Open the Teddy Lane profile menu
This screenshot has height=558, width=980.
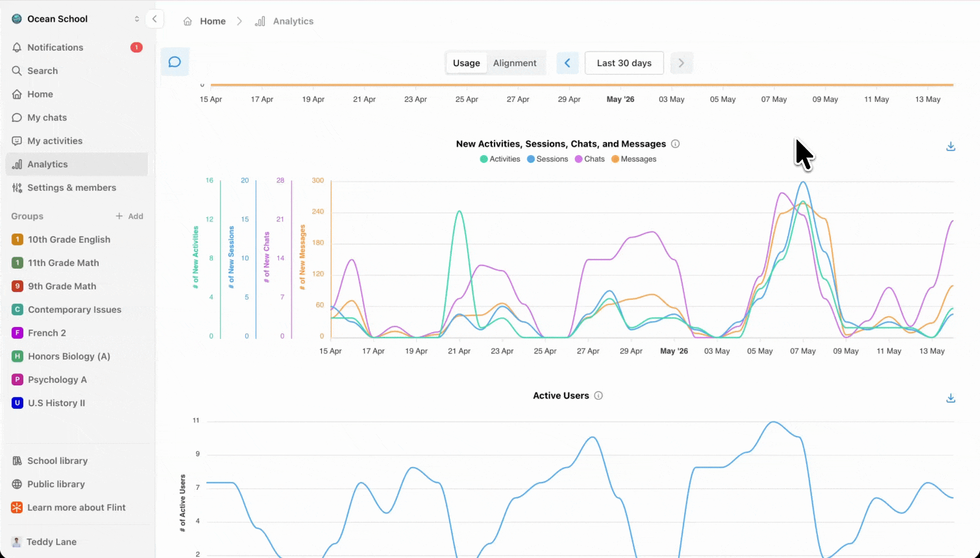(x=76, y=542)
